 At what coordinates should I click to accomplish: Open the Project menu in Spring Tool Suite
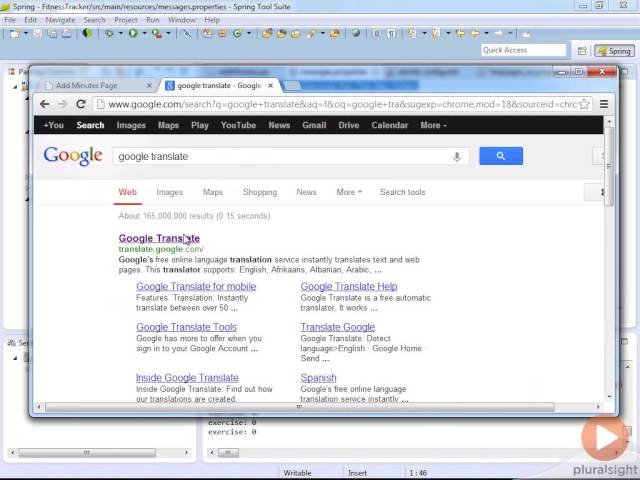click(x=126, y=20)
